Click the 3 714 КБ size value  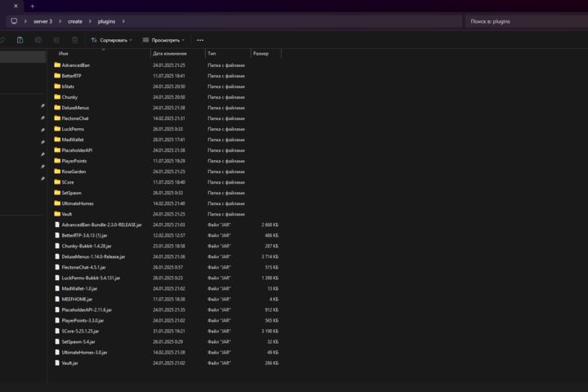[270, 256]
